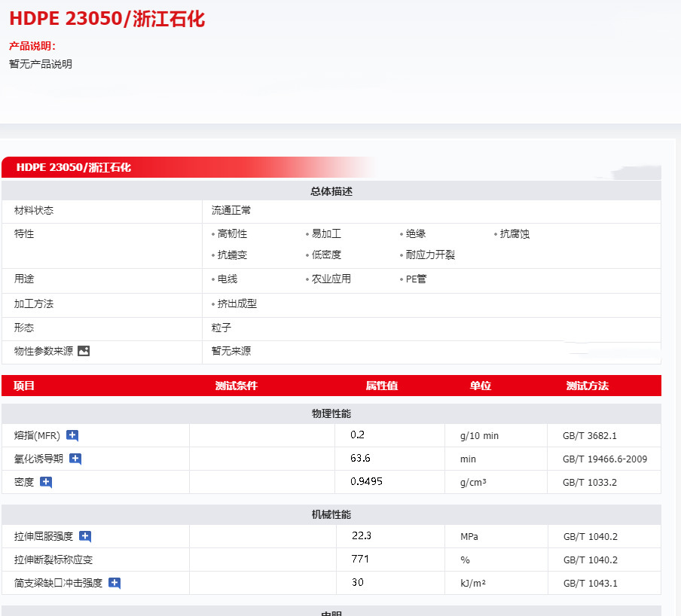Click the 低密度 feature item
681x616 pixels.
(327, 255)
